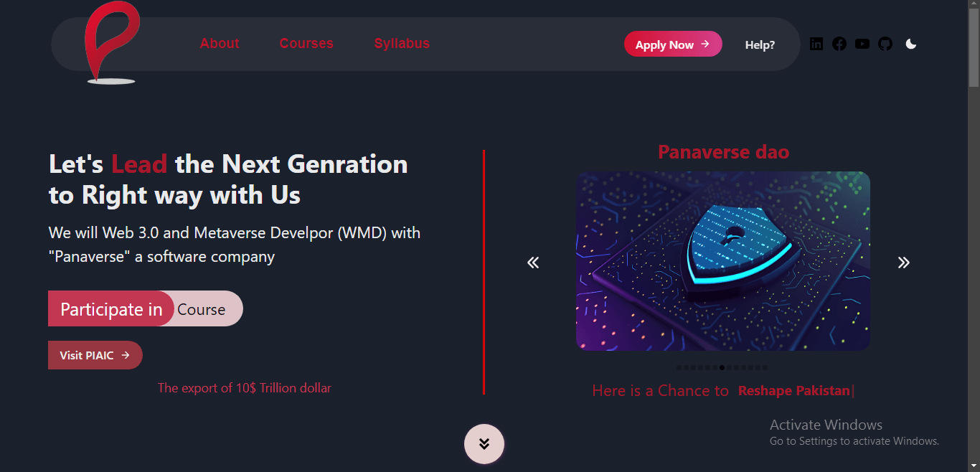Click the Help? link
The height and width of the screenshot is (472, 980).
(x=760, y=44)
